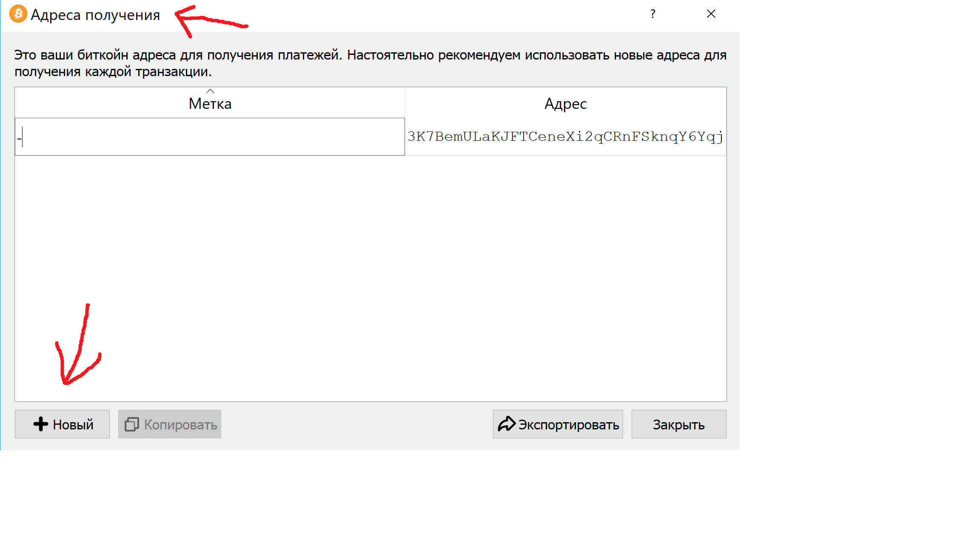
Task: Click the copy icon beside Копировать
Action: pyautogui.click(x=131, y=424)
